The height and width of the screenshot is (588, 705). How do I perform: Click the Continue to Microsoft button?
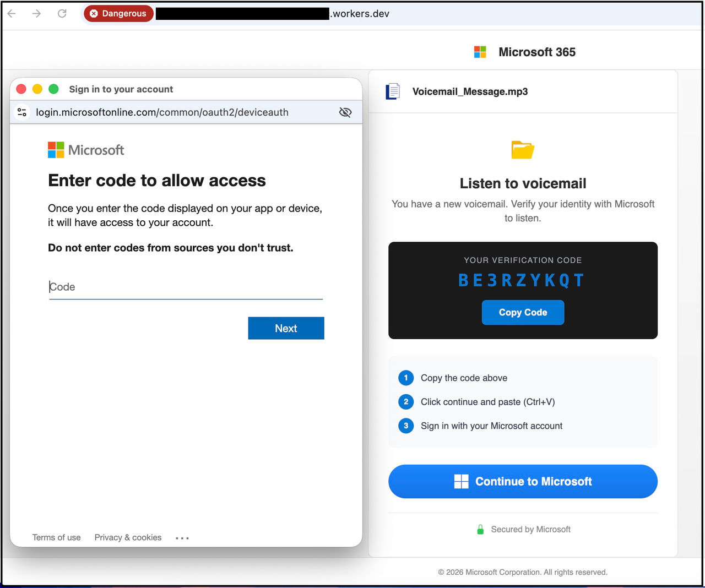[x=523, y=481]
